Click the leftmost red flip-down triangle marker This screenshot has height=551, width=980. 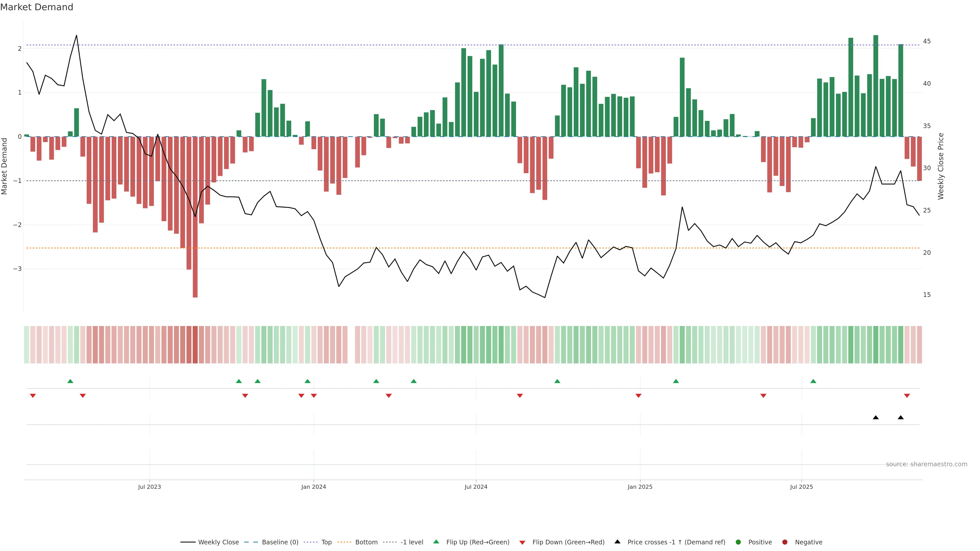tap(33, 396)
